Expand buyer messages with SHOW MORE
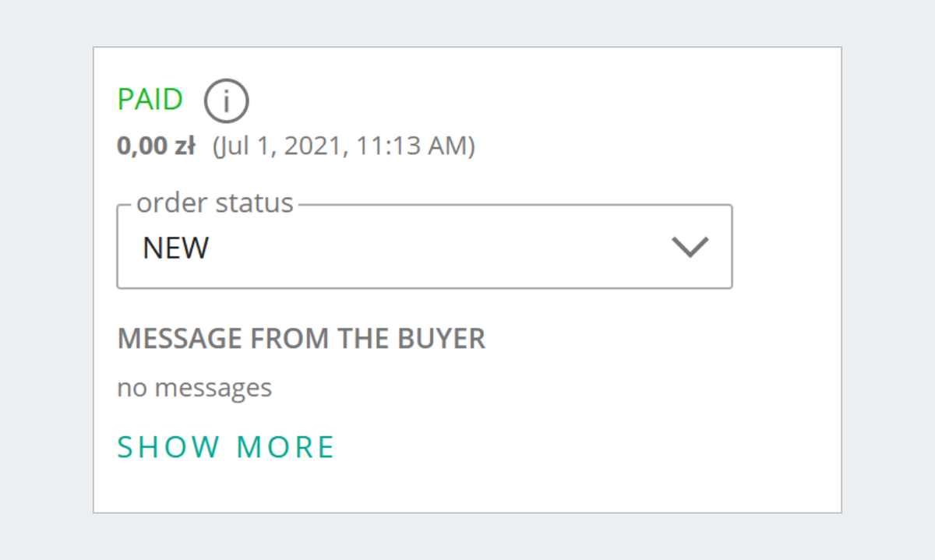 226,447
